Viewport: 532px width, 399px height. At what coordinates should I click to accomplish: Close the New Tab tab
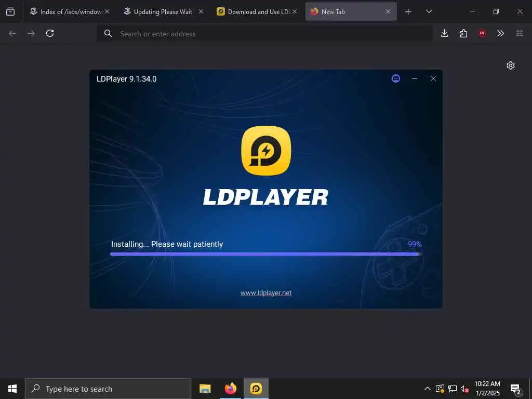tap(388, 11)
